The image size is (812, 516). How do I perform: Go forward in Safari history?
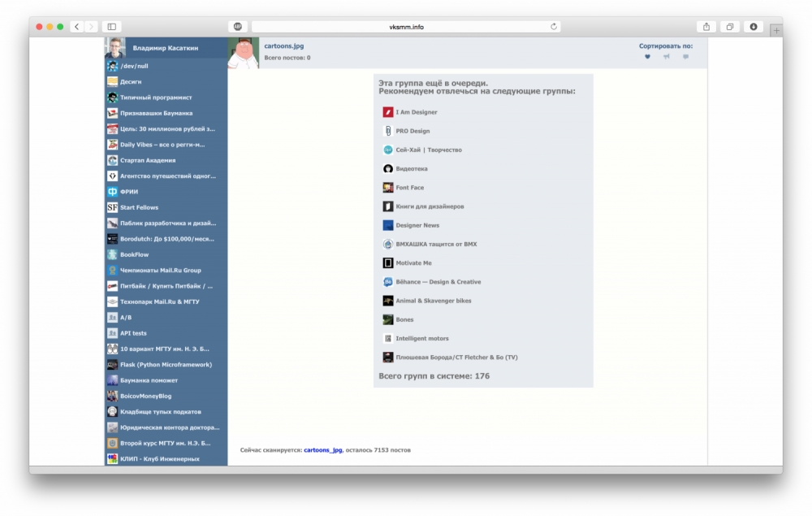[x=91, y=27]
